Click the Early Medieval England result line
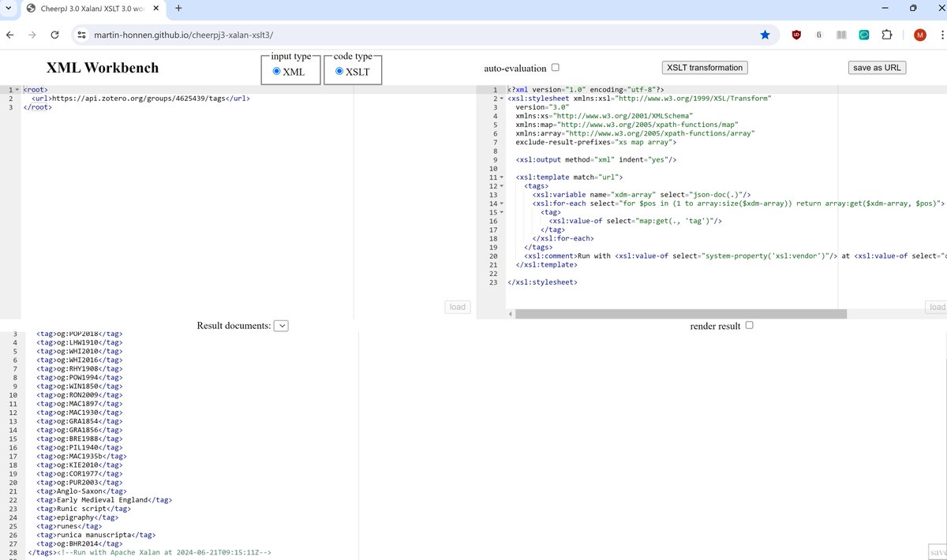Screen dimensions: 947x560 pos(103,499)
